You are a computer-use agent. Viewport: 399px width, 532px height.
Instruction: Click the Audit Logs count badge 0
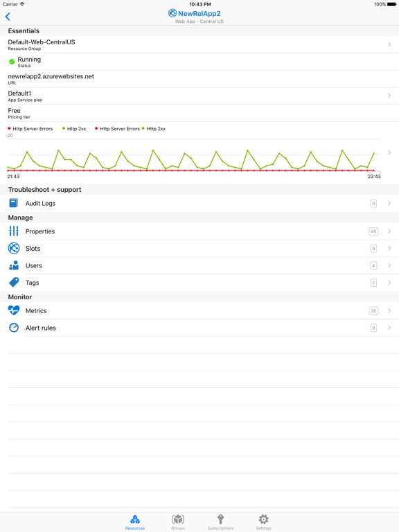[x=373, y=203]
